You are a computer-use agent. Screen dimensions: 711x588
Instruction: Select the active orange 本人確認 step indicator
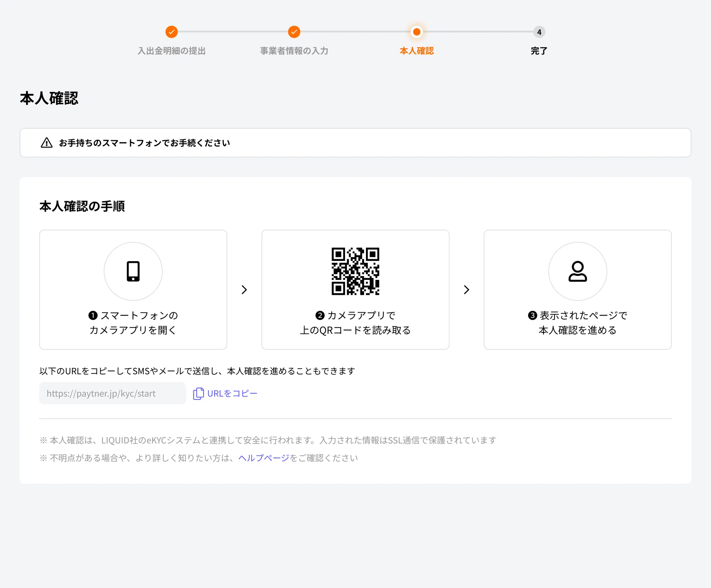417,32
